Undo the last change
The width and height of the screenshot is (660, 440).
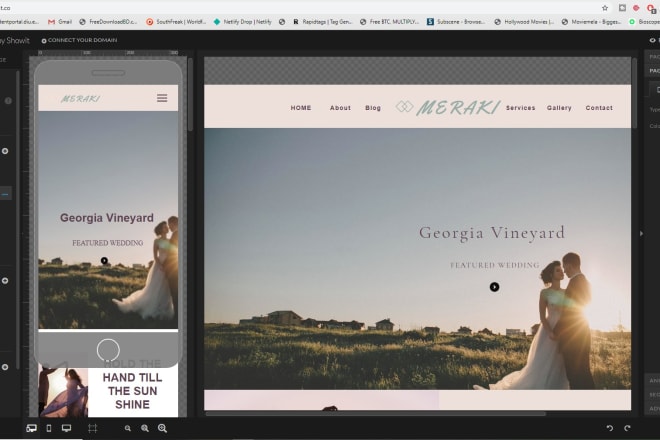click(610, 428)
